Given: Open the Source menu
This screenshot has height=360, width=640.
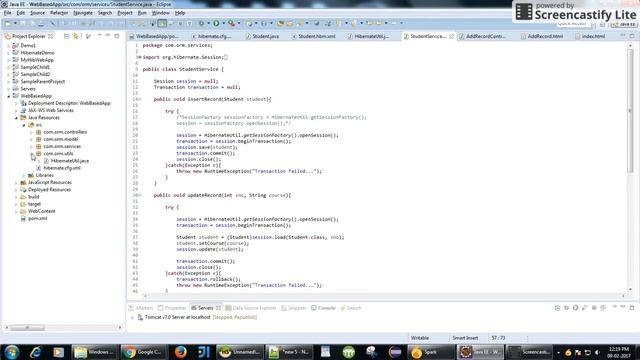Looking at the screenshot, I should (38, 13).
